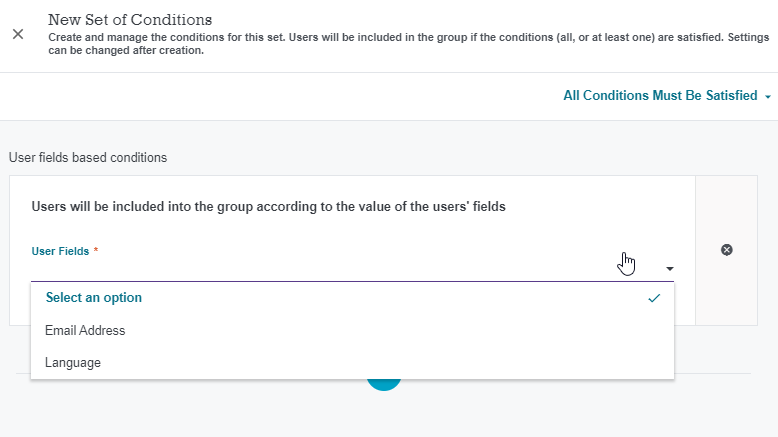The height and width of the screenshot is (437, 778).
Task: Click the red required asterisk by User Fields
Action: 96,250
